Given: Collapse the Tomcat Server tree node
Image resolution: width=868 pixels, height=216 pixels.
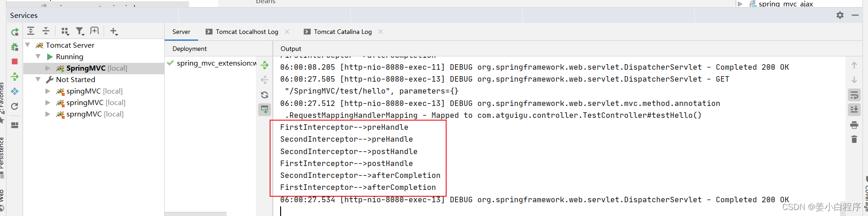Looking at the screenshot, I should [28, 45].
